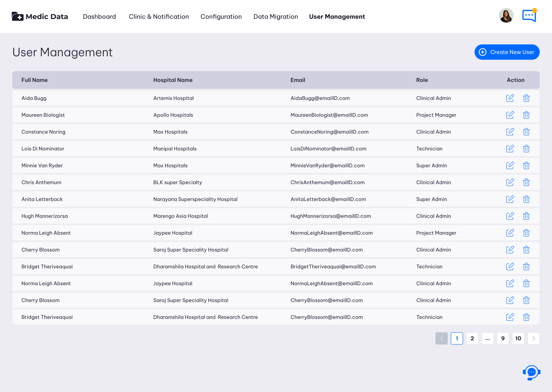Screen dimensions: 552x392
Task: Click the Create New User button
Action: pyautogui.click(x=507, y=52)
